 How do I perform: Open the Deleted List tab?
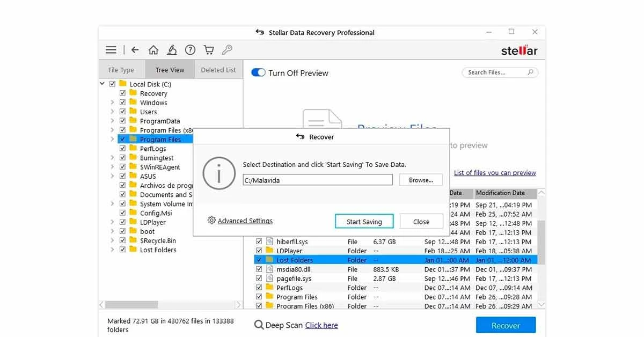point(218,69)
